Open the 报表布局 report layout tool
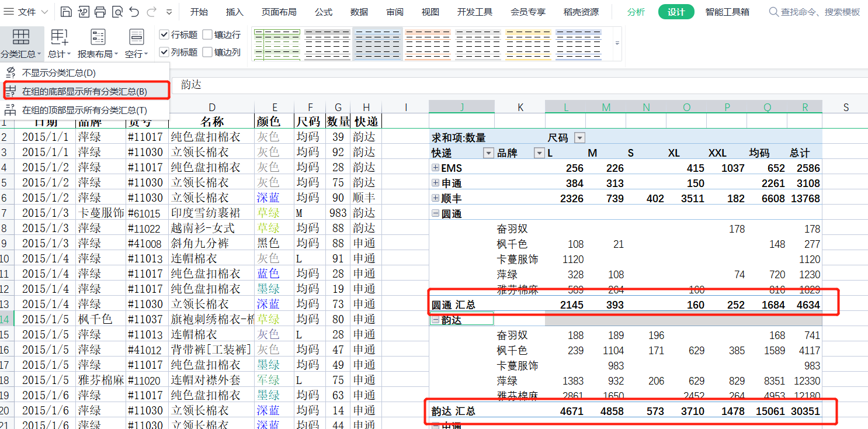The width and height of the screenshot is (868, 429). coord(98,43)
